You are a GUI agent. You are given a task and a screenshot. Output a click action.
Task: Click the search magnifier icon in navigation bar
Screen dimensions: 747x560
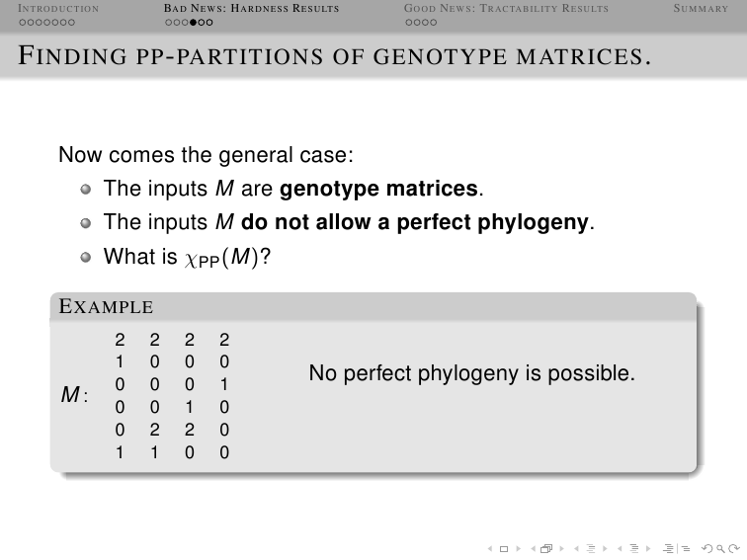(x=720, y=549)
